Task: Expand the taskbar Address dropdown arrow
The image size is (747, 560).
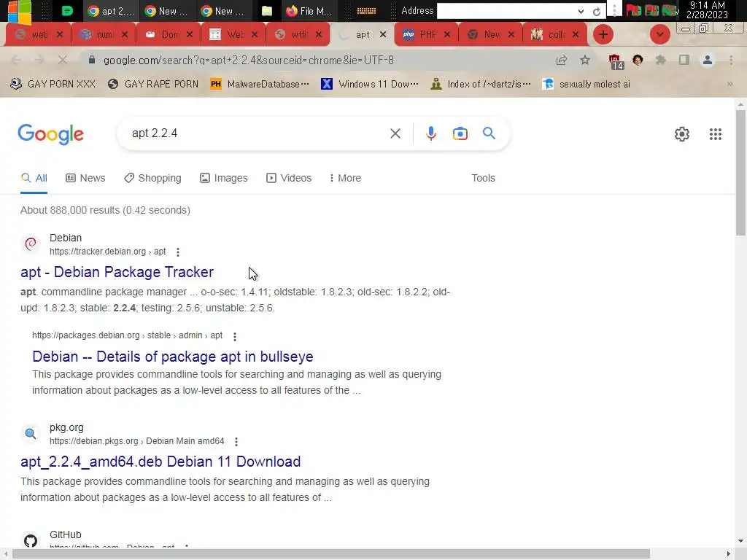Action: [581, 12]
